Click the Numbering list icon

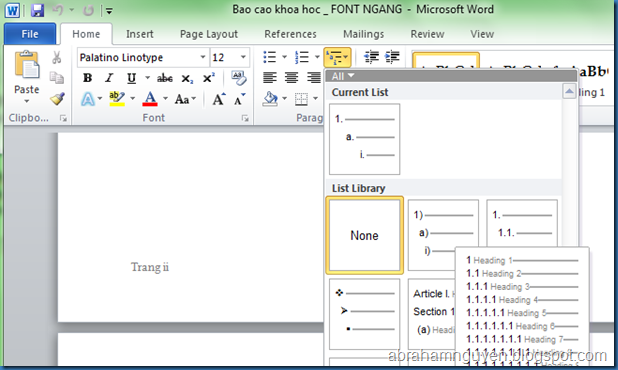click(x=302, y=57)
